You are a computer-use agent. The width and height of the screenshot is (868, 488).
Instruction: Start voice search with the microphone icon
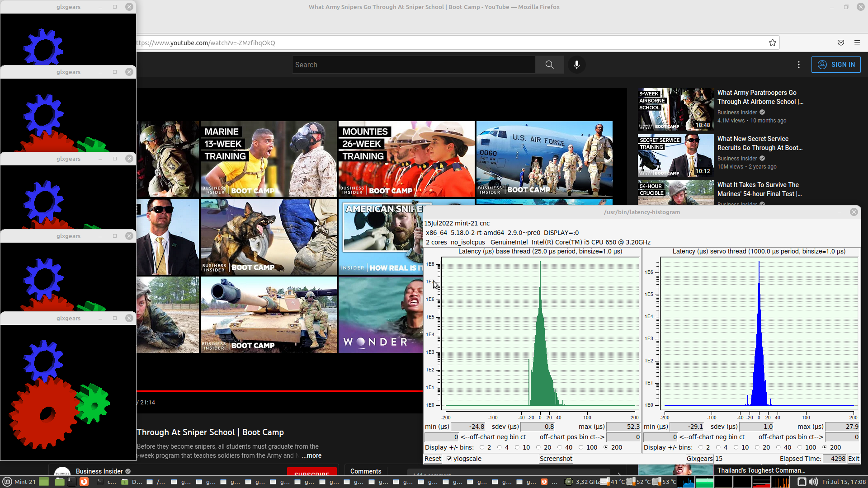pyautogui.click(x=576, y=65)
